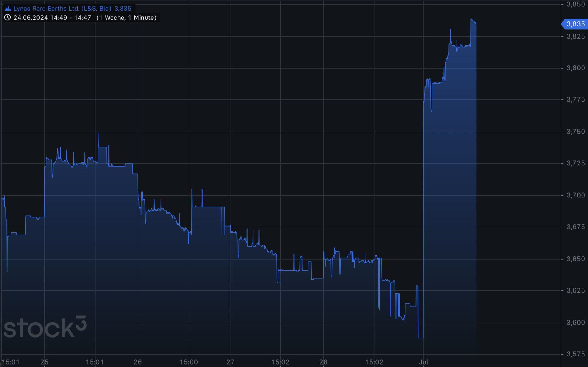Screen dimensions: 588x367
Task: Click the 25 date marker on time axis
Action: (x=44, y=362)
